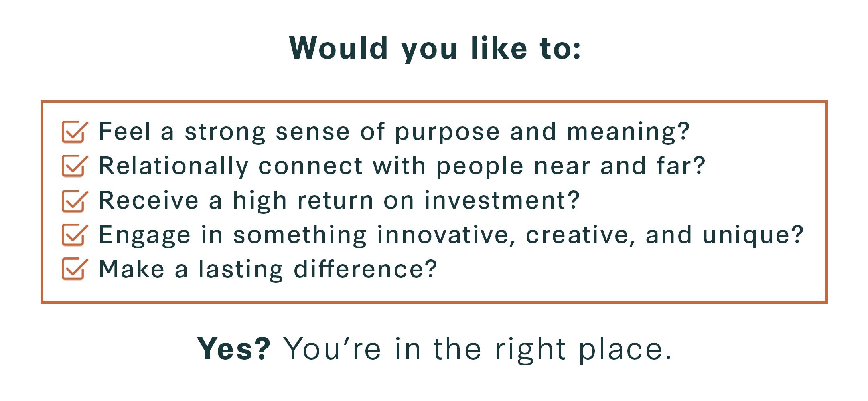Toggle the 'Relationally connect with people' checkbox
This screenshot has height=401, width=868.
[75, 166]
